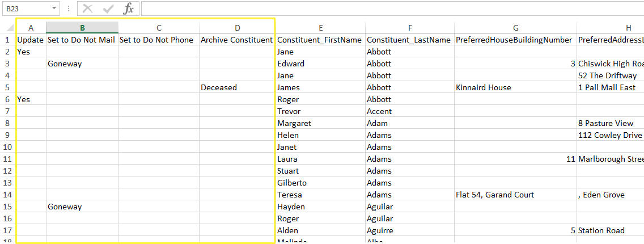644x244 pixels.
Task: Click the 'Archive Constituent' header cell
Action: [x=236, y=40]
